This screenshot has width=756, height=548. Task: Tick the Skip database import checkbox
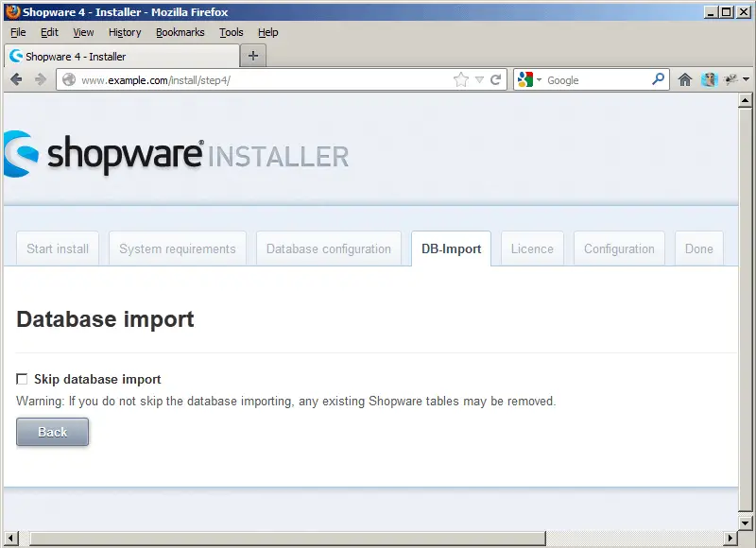click(x=22, y=379)
